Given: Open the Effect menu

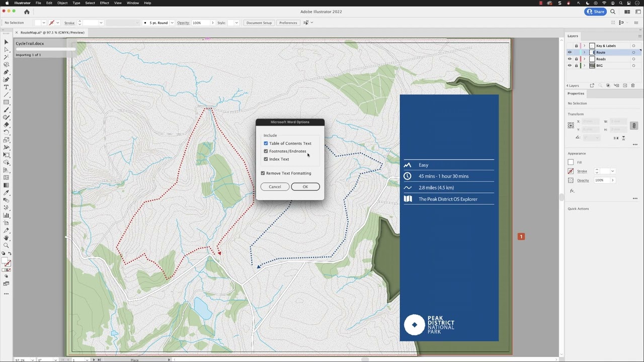Looking at the screenshot, I should point(105,3).
